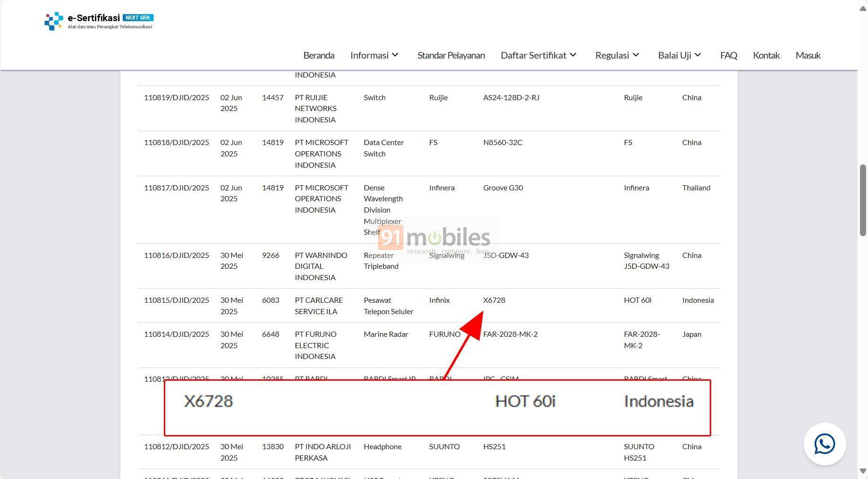
Task: Select certificate number 110814/DJID/2025
Action: click(177, 334)
